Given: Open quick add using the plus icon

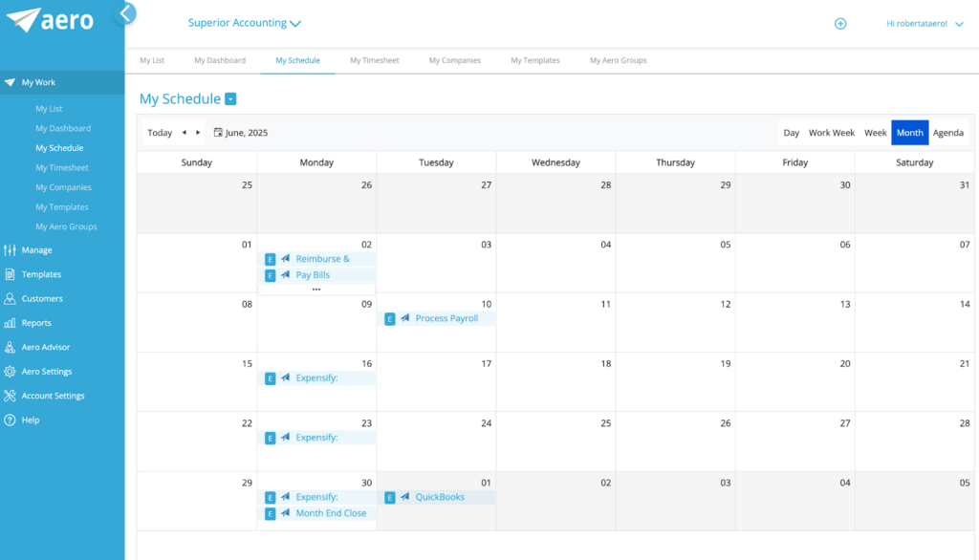Looking at the screenshot, I should click(x=840, y=23).
